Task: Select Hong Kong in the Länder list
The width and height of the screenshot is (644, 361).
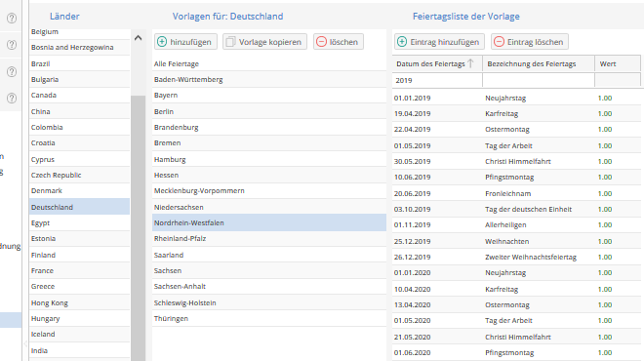Action: pyautogui.click(x=80, y=302)
